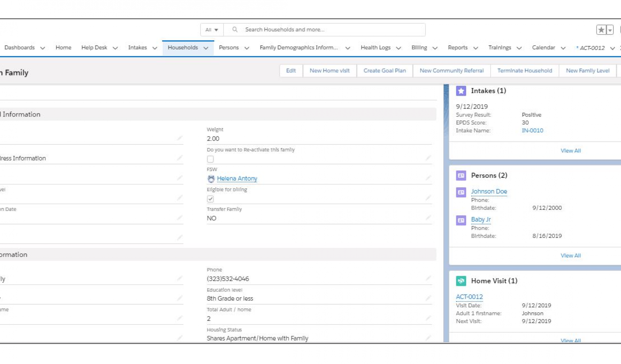Click the Home Visit panel icon

(461, 281)
